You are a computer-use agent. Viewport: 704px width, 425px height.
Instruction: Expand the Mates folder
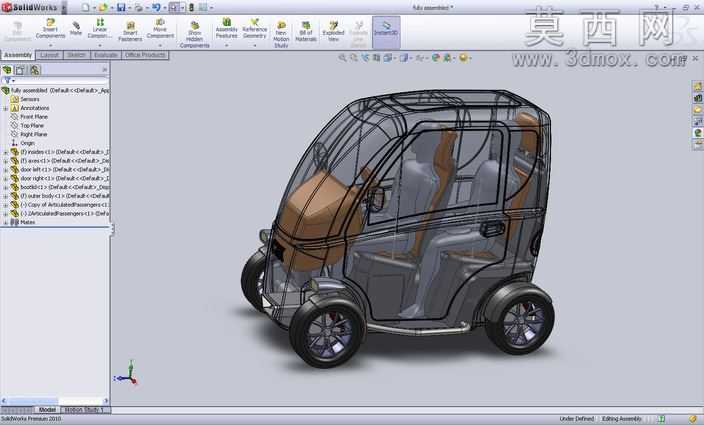(x=5, y=222)
